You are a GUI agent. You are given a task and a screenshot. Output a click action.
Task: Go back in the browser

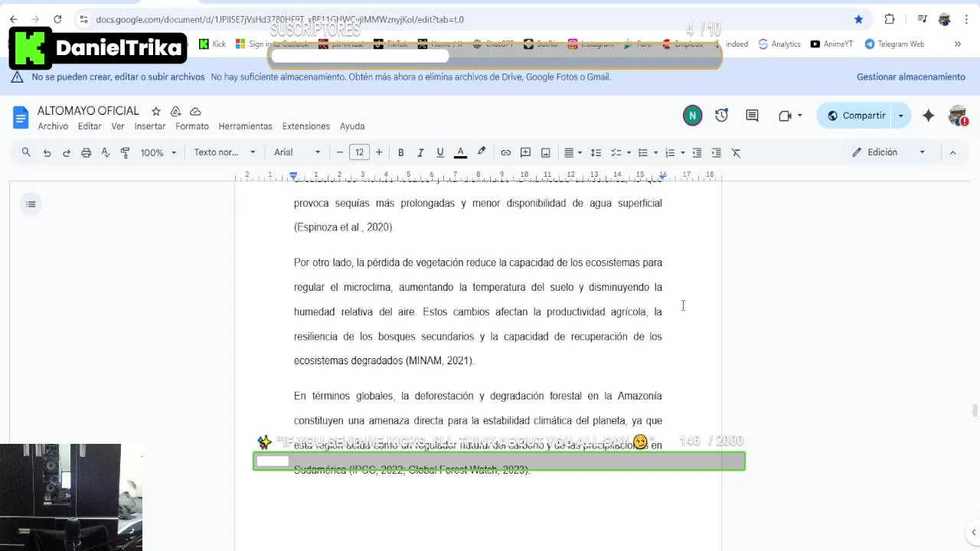14,19
